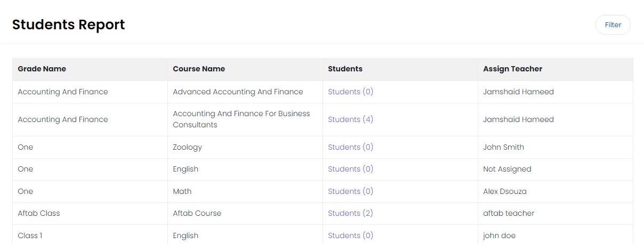Open the Students (2) link for Aftab Course

(x=350, y=213)
